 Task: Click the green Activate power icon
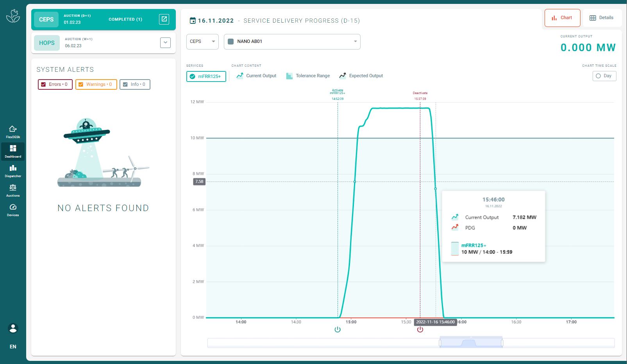tap(338, 330)
